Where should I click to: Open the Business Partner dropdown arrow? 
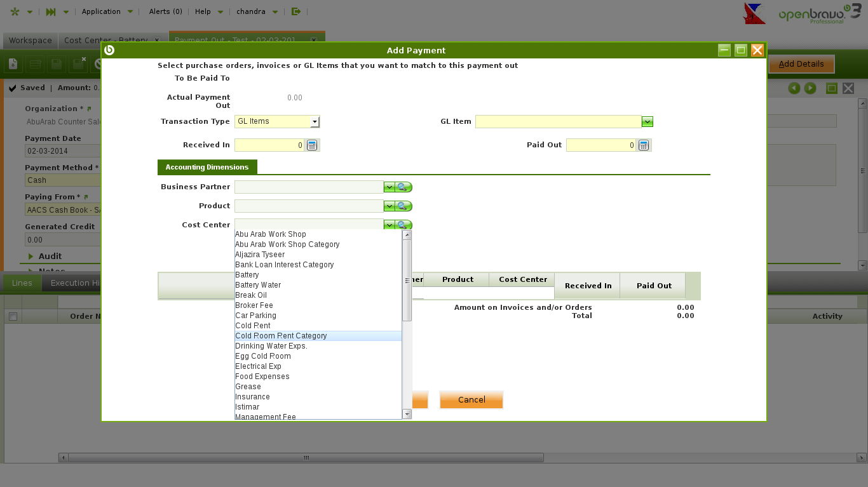click(389, 187)
